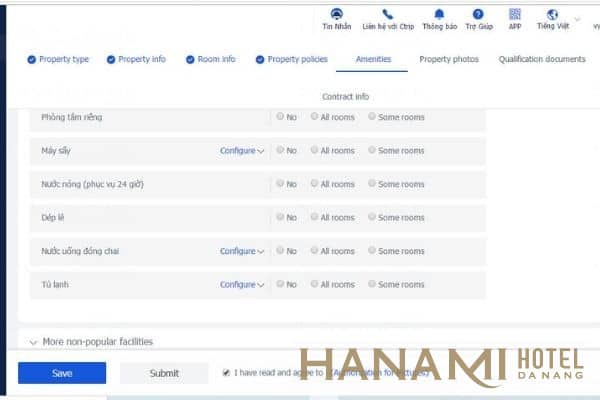
Task: Switch to the Property photos tab
Action: point(449,59)
